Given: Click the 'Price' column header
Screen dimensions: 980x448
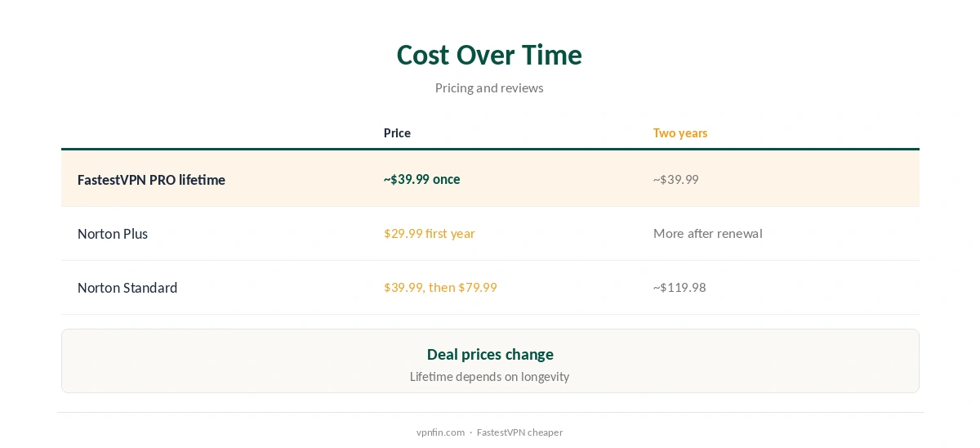Looking at the screenshot, I should [397, 132].
